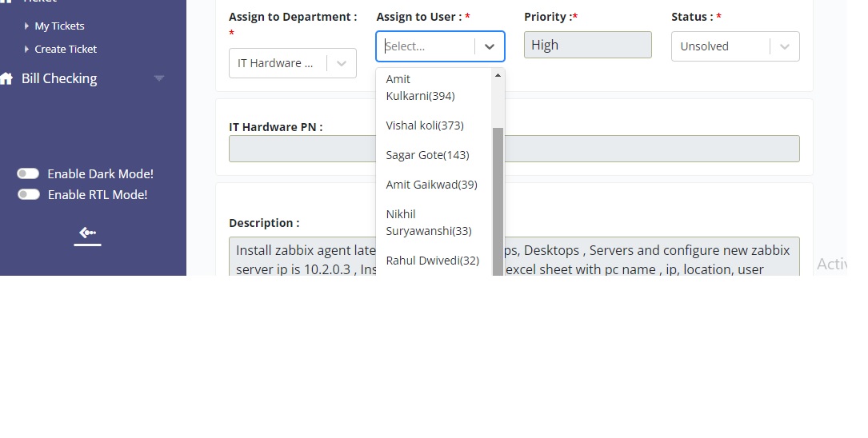Open Assign to Department dropdown
This screenshot has width=868, height=438.
coord(292,63)
